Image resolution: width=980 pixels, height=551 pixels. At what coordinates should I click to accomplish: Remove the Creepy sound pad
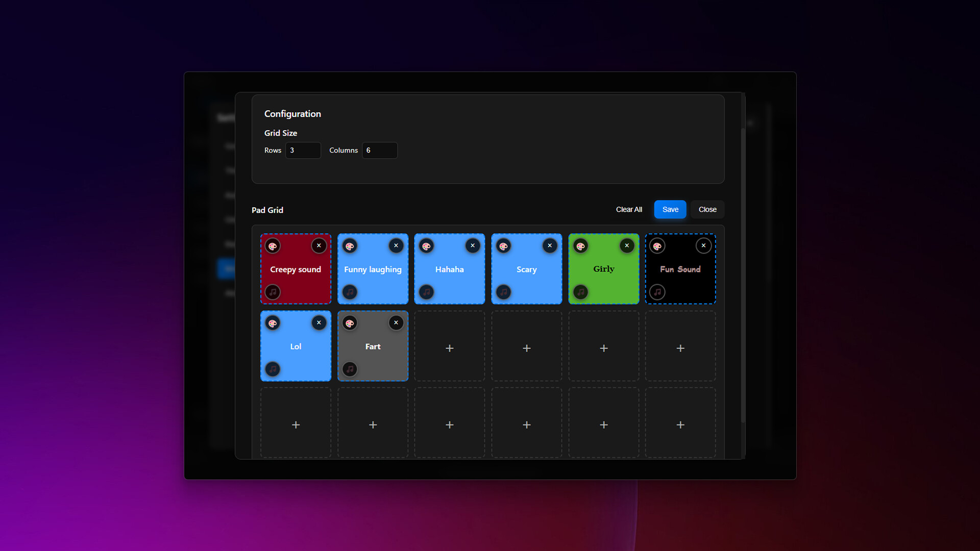tap(319, 246)
